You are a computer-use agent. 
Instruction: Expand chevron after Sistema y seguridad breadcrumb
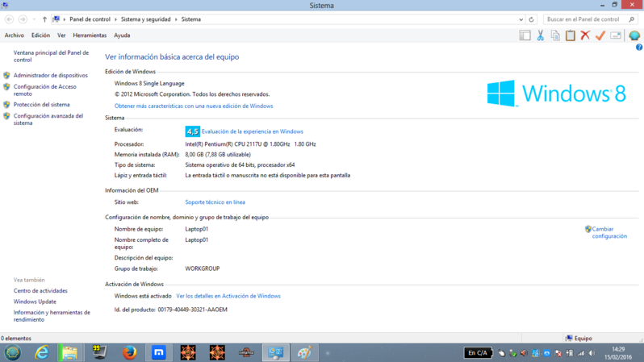click(x=176, y=19)
